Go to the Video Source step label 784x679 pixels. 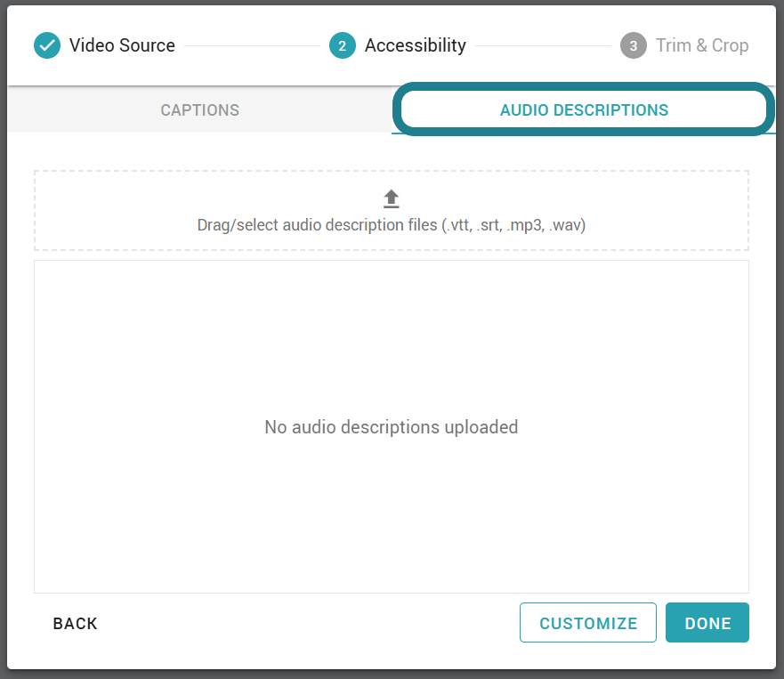[x=122, y=45]
